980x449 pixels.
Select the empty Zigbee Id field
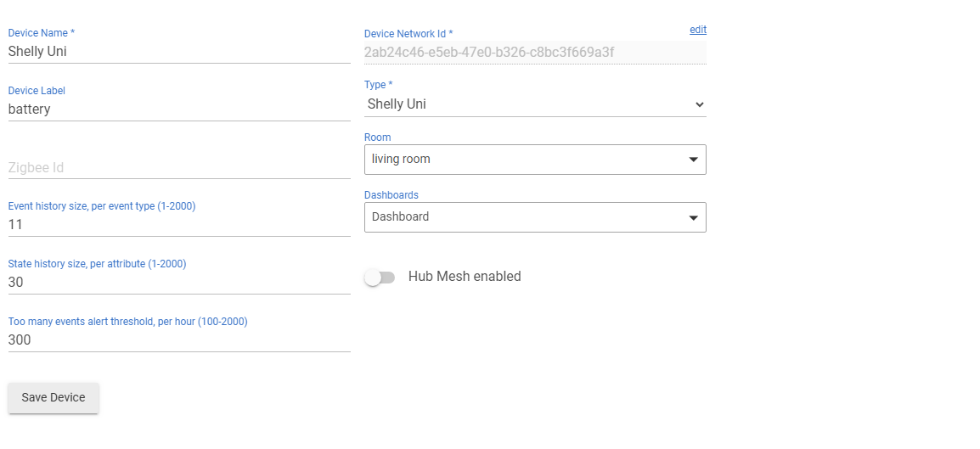pos(179,167)
